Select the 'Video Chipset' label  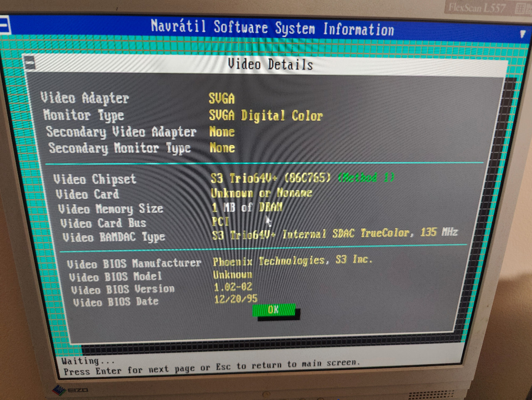[x=95, y=179]
